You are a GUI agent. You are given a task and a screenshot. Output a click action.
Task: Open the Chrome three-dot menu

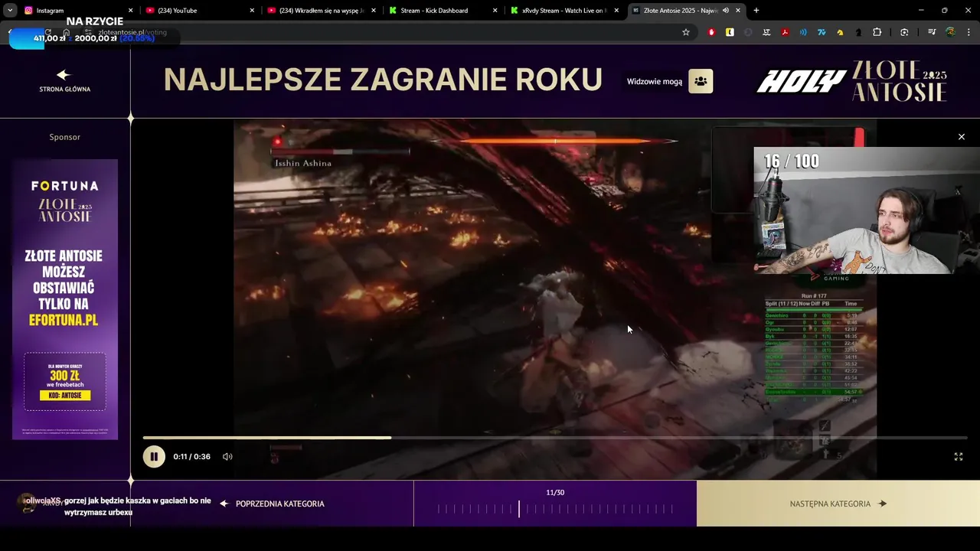(x=968, y=32)
